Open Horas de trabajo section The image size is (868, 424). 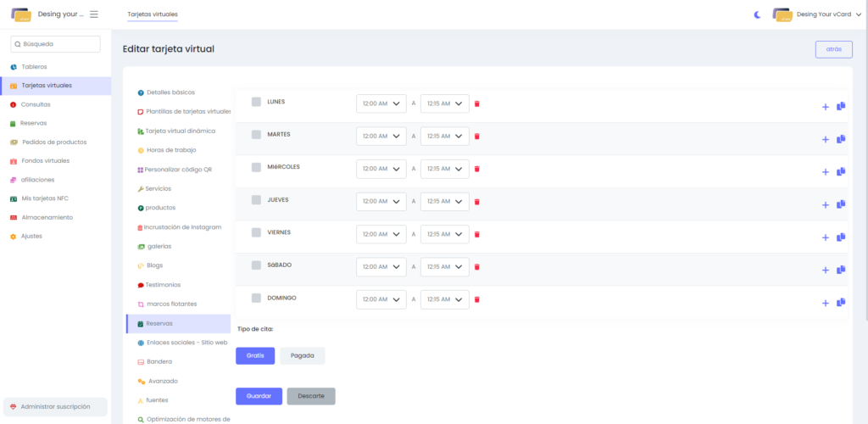pos(170,150)
